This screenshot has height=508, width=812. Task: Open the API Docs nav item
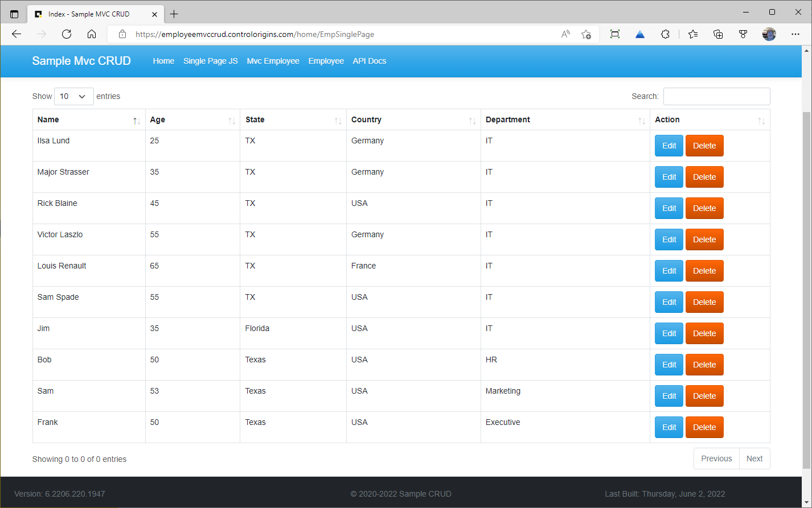(369, 61)
